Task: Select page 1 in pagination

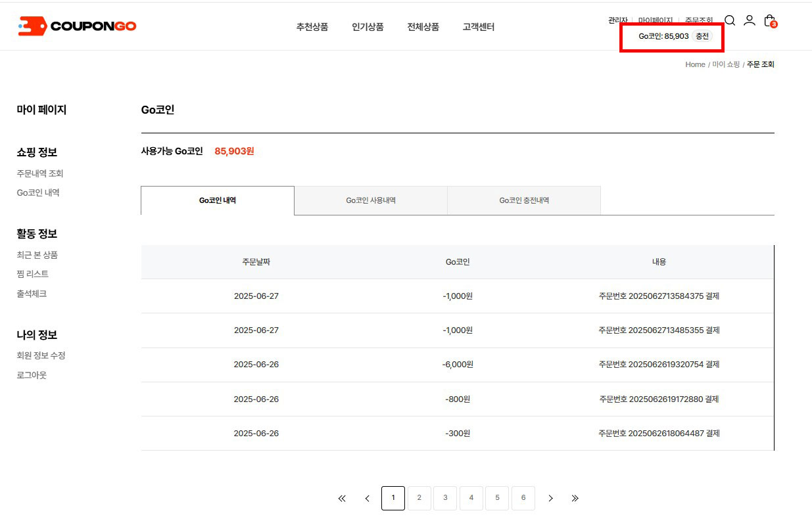Action: point(393,498)
